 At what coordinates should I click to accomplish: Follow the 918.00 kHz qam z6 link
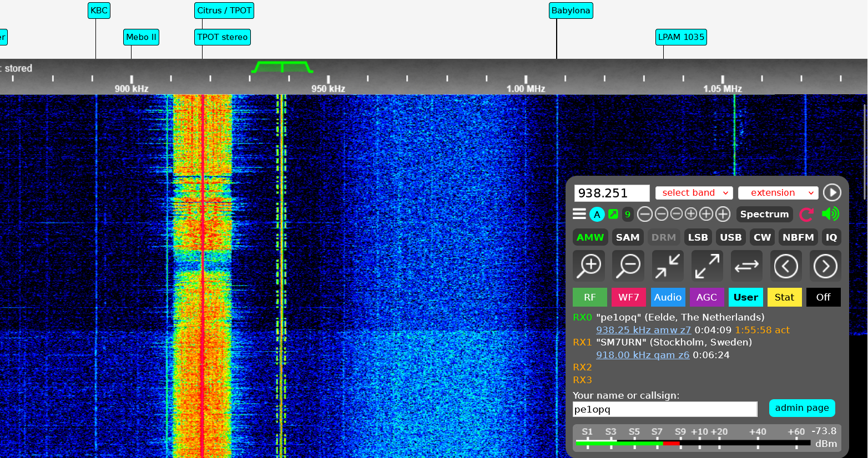(643, 355)
